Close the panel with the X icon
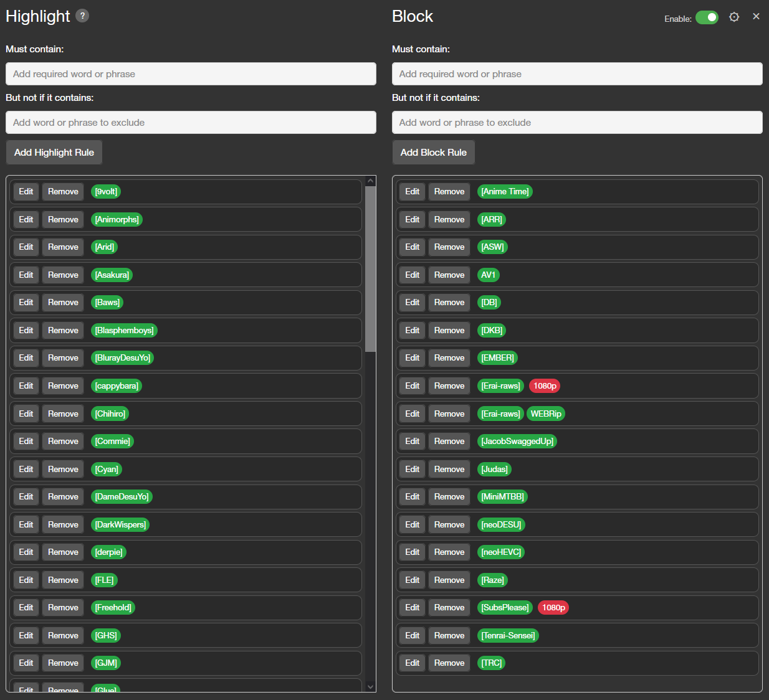The image size is (769, 700). coord(756,16)
